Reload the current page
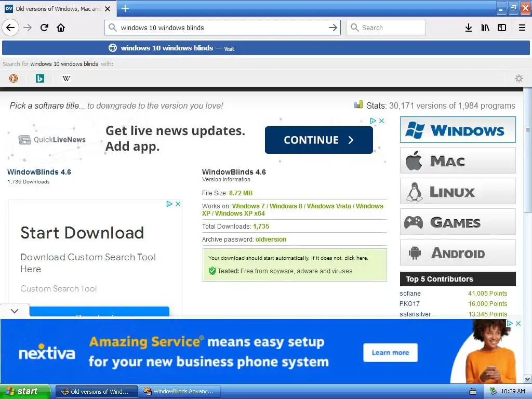 44,28
